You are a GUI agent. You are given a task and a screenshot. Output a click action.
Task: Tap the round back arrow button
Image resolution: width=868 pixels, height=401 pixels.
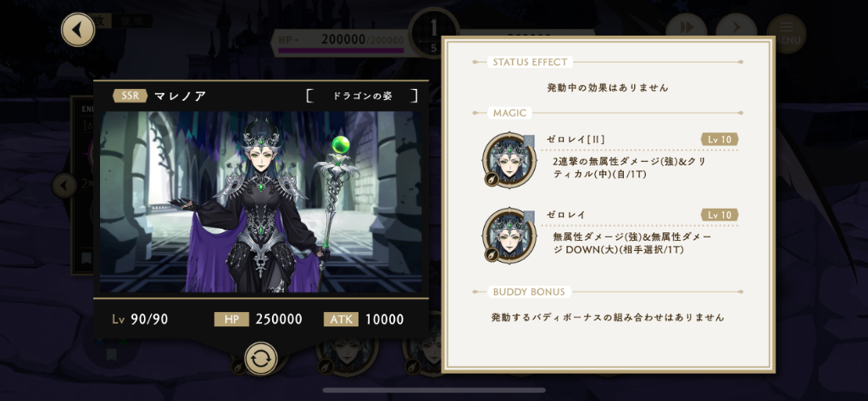click(78, 30)
